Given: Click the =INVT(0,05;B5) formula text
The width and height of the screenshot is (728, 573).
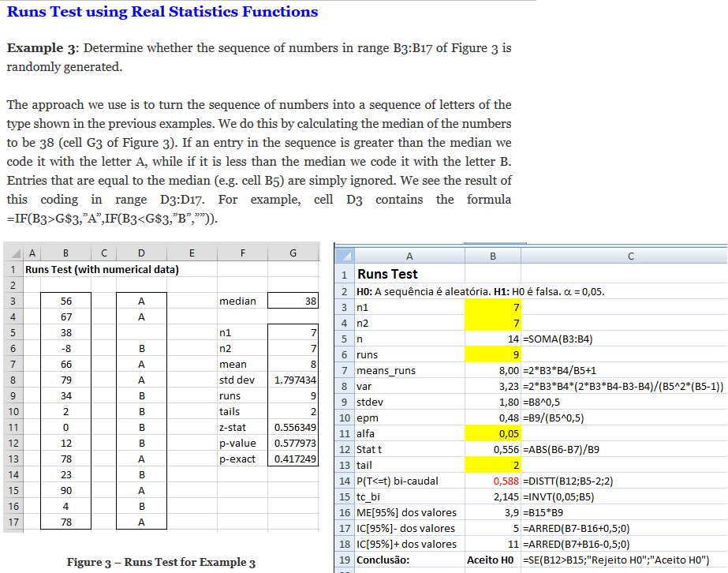Looking at the screenshot, I should [558, 497].
